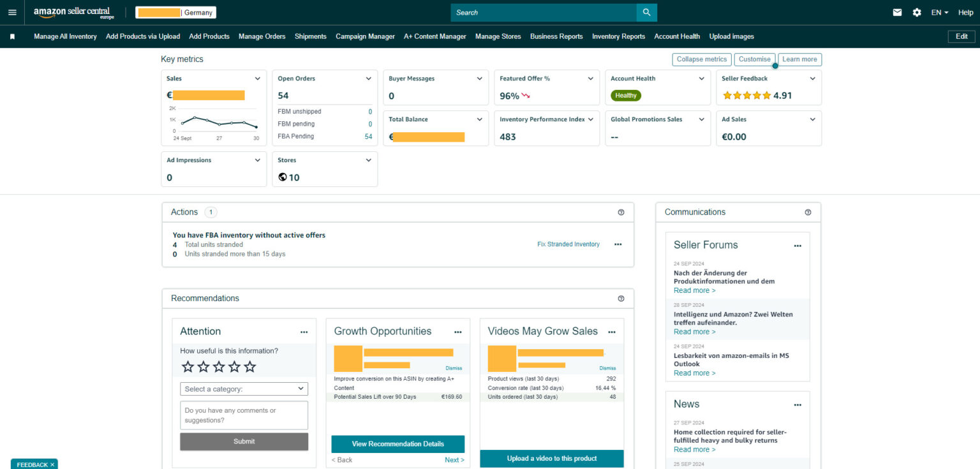Expand the Sales metric chevron
Image resolution: width=980 pixels, height=469 pixels.
(x=257, y=78)
